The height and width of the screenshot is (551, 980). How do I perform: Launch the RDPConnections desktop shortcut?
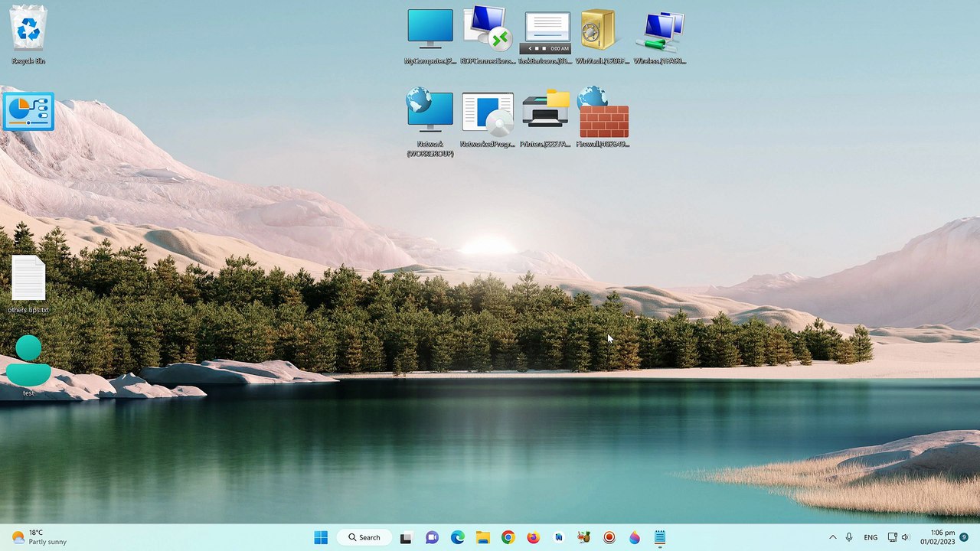[x=488, y=37]
